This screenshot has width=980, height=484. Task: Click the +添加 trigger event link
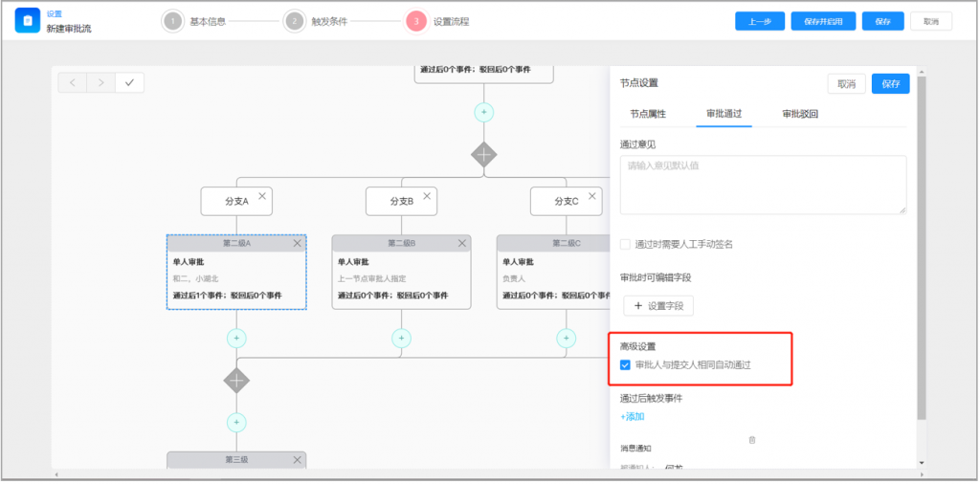tap(633, 416)
